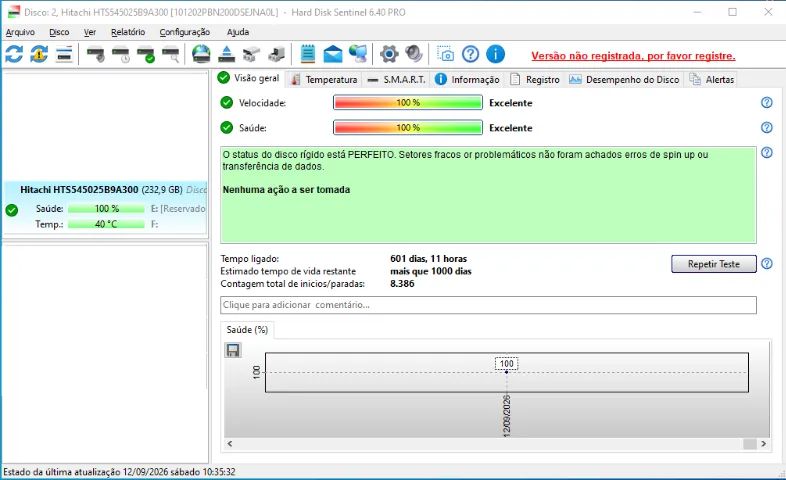Viewport: 786px width, 480px height.
Task: Click help icon beside Velocidade bar
Action: [x=766, y=102]
